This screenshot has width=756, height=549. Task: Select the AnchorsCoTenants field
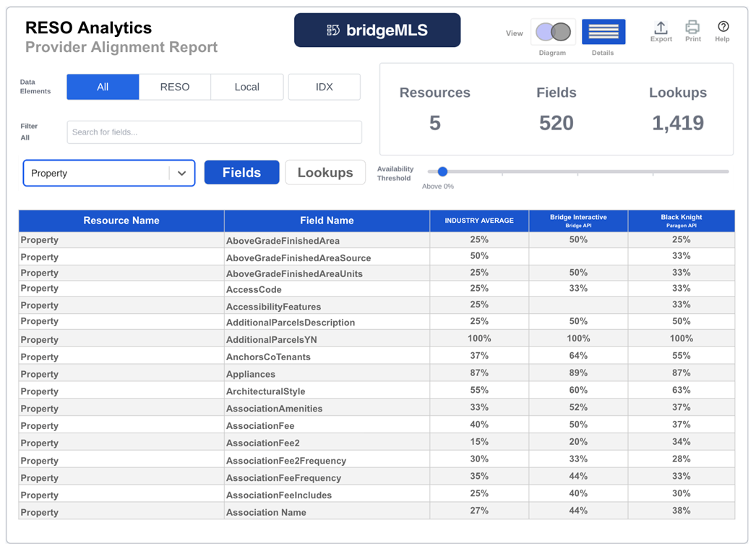point(268,357)
